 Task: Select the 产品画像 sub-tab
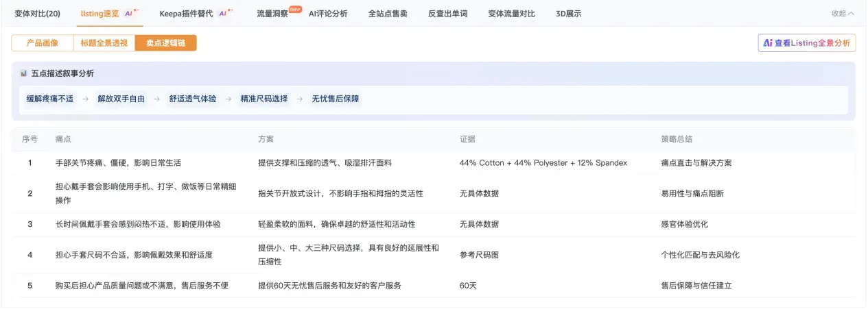tap(43, 43)
